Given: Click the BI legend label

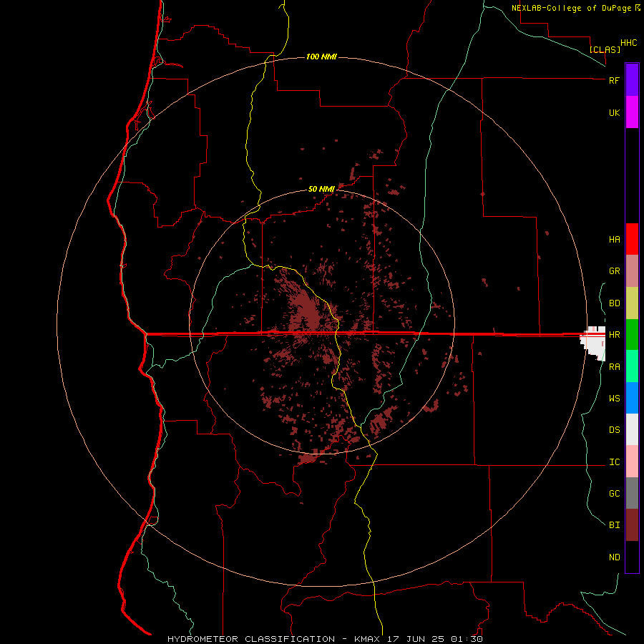Looking at the screenshot, I should pyautogui.click(x=614, y=525).
